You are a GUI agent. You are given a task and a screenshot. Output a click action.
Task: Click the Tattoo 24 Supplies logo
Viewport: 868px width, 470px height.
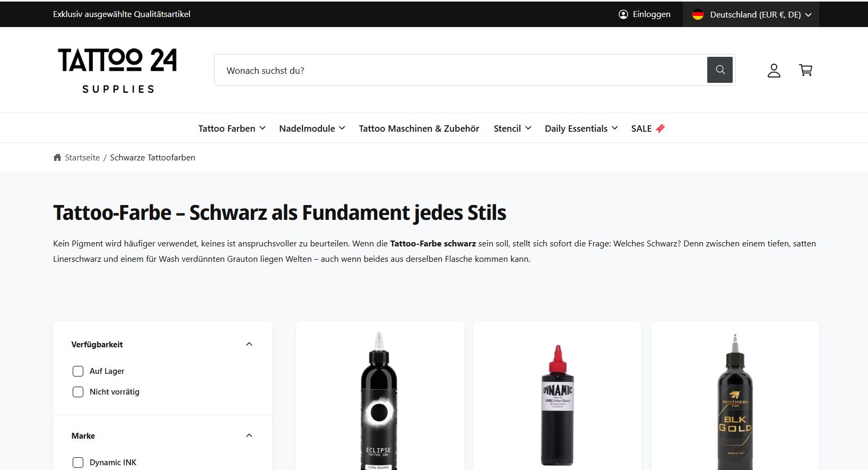pos(118,71)
